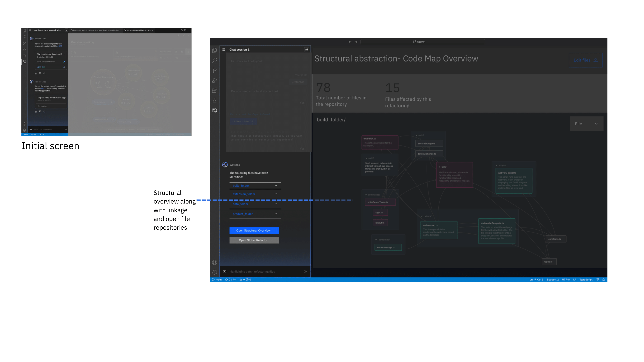Open the File type dropdown in Code Map
Image resolution: width=644 pixels, height=362 pixels.
(x=587, y=124)
